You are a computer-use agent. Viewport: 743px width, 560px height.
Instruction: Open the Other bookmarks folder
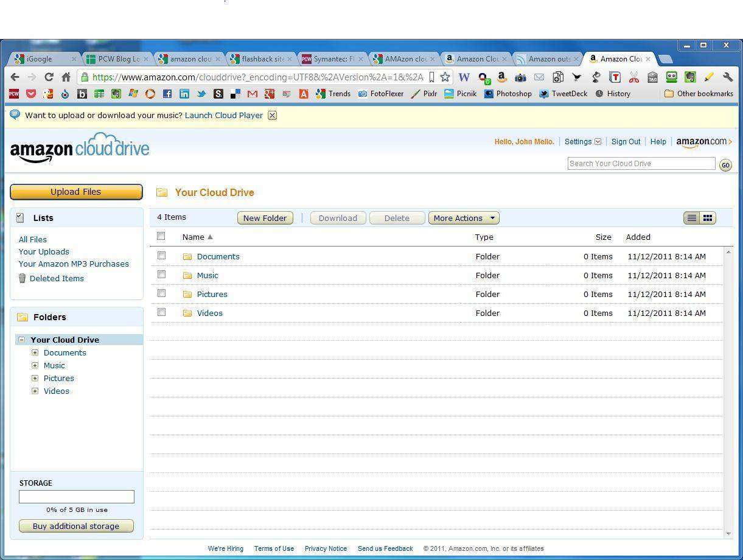tap(699, 94)
